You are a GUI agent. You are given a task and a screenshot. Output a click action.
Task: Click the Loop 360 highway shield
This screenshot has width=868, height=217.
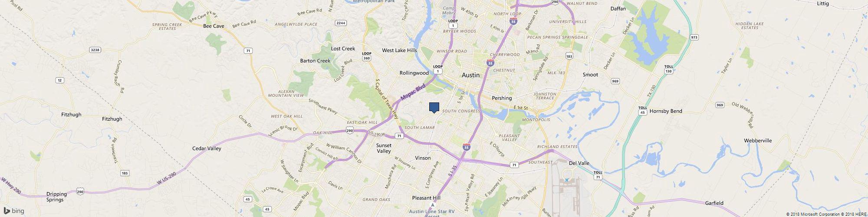[366, 56]
